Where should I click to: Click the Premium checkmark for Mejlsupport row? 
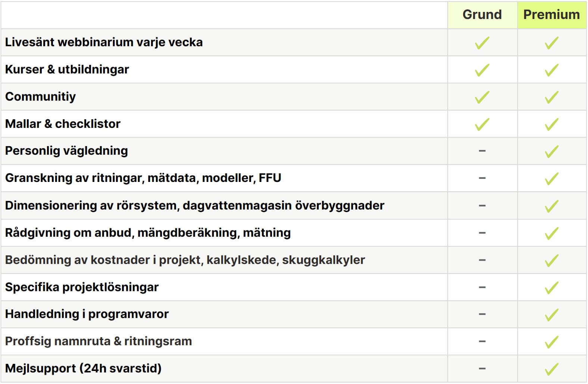[551, 369]
